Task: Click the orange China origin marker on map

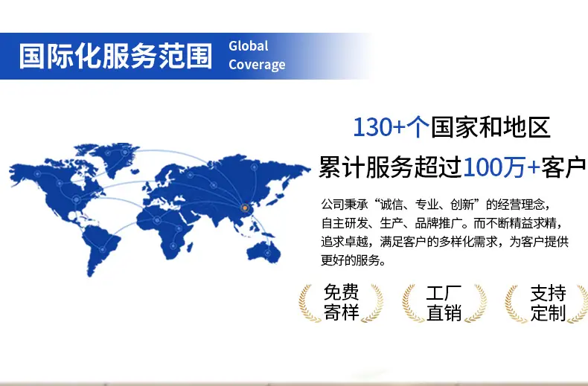Action: click(x=244, y=208)
